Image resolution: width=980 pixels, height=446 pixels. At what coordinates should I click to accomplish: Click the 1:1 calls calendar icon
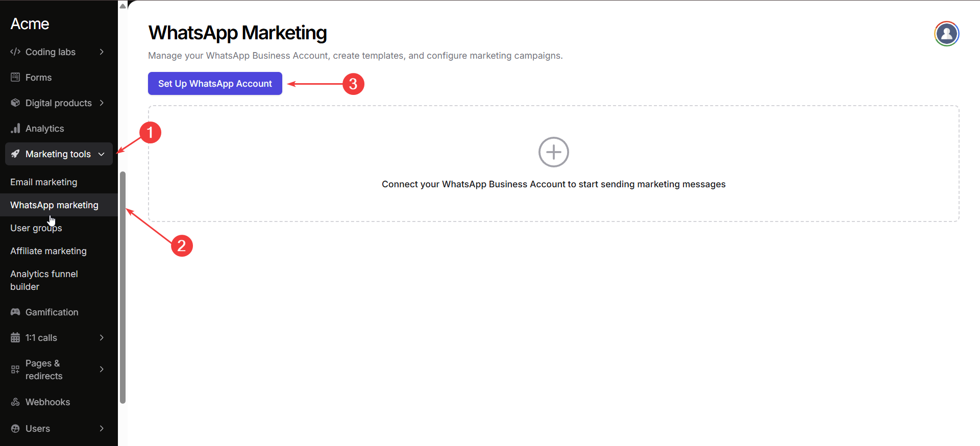point(15,337)
